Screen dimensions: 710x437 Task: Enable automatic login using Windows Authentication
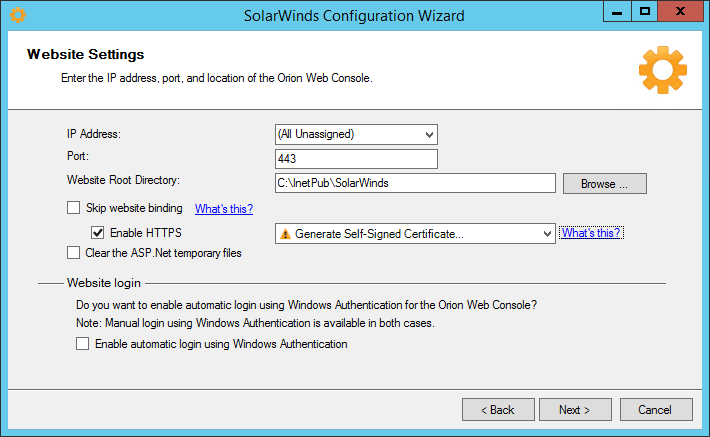coord(82,344)
